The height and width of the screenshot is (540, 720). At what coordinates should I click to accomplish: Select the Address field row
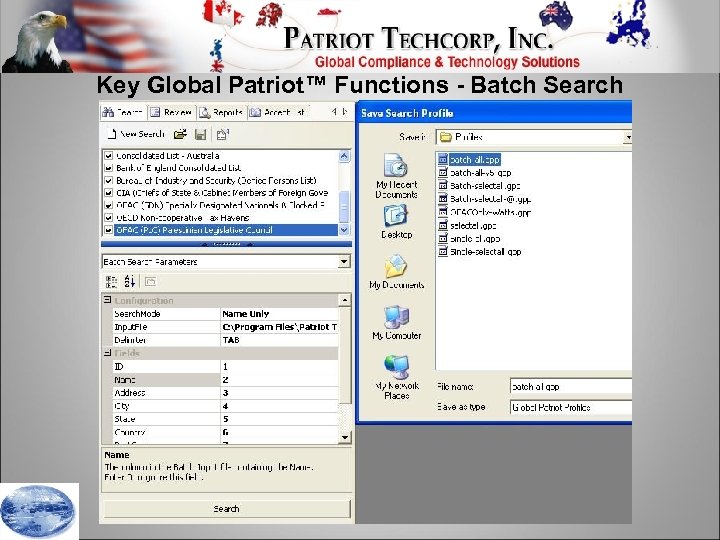tap(225, 393)
